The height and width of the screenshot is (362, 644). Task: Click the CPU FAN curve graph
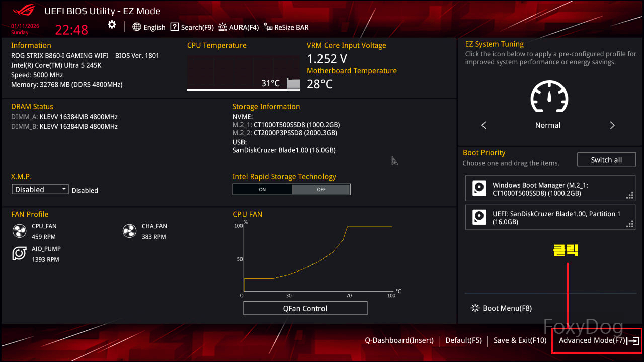317,257
